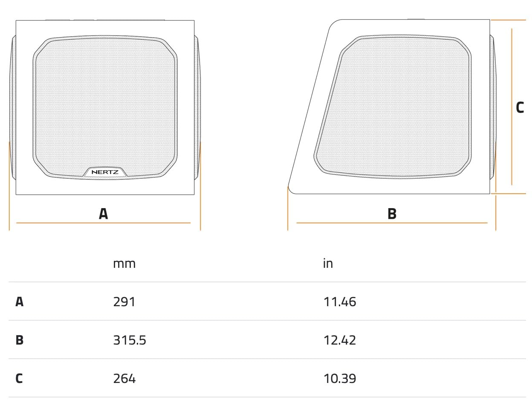
Task: Click the orange horizontal line beneath label B
Action: 392,223
